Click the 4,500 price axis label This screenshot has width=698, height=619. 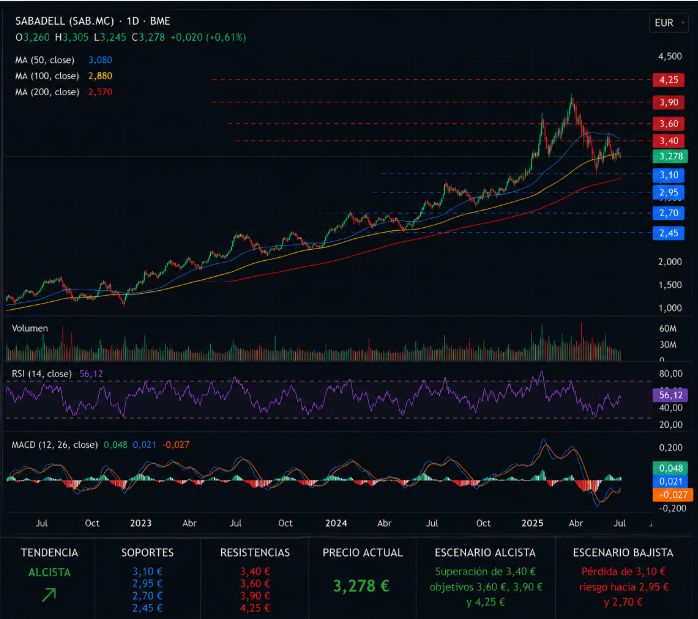click(670, 56)
